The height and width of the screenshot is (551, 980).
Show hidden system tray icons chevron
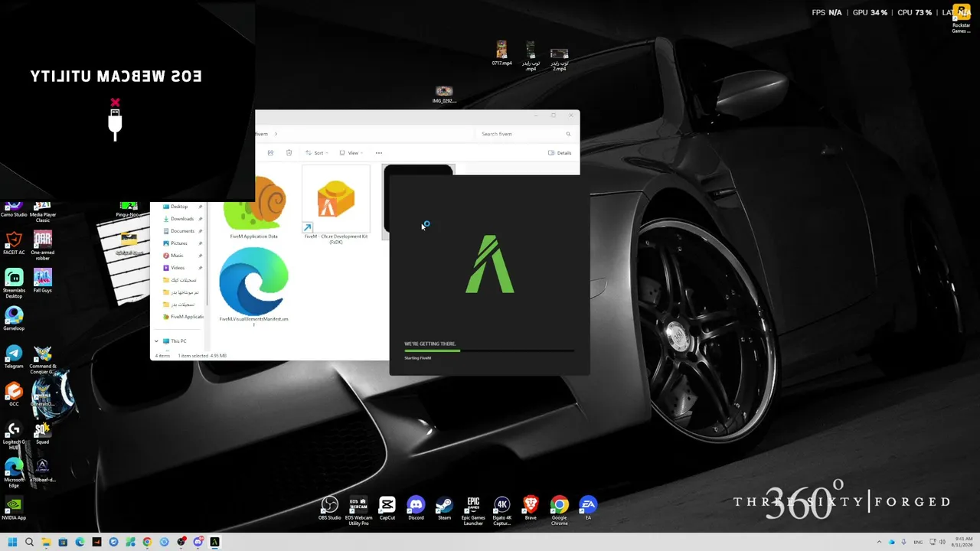point(878,543)
